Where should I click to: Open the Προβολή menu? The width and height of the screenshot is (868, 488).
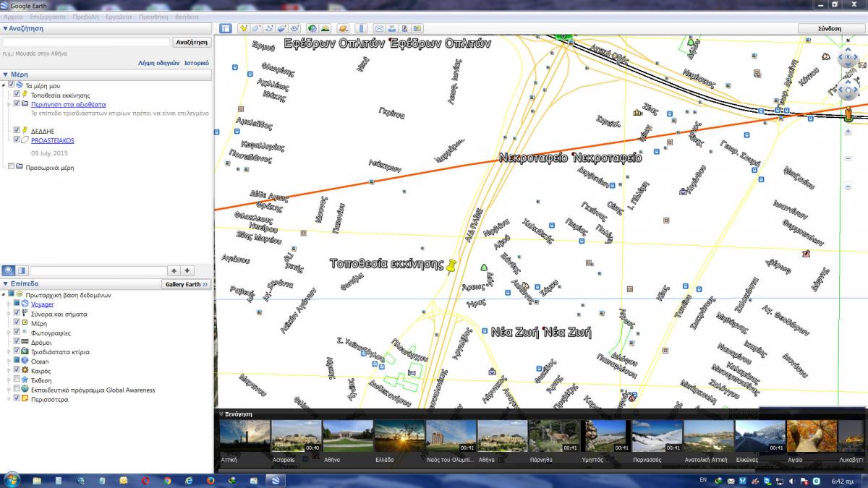pyautogui.click(x=85, y=16)
